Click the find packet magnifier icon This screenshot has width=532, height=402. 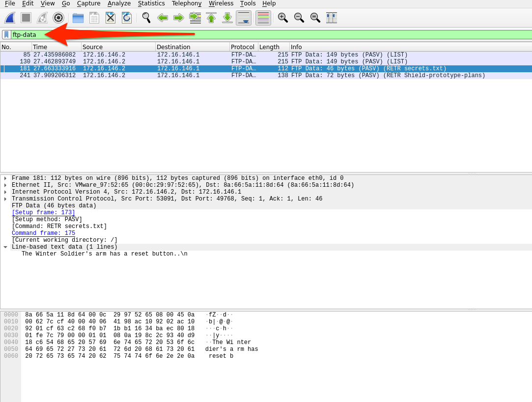146,18
